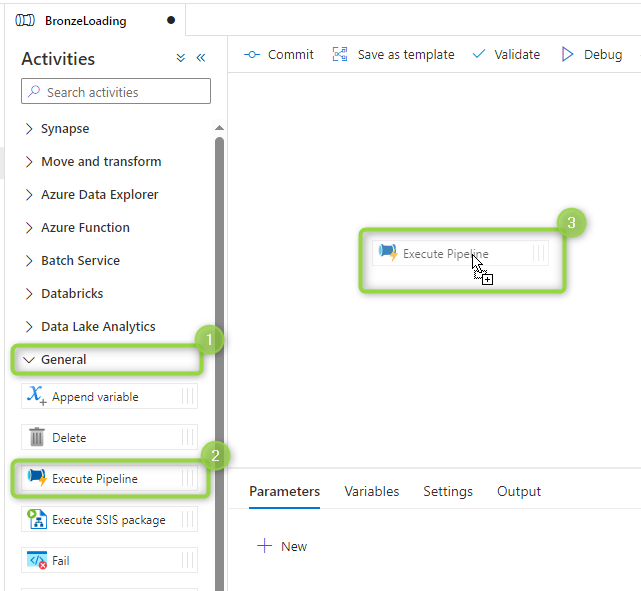
Task: Click the Validate checkmark icon
Action: click(479, 54)
